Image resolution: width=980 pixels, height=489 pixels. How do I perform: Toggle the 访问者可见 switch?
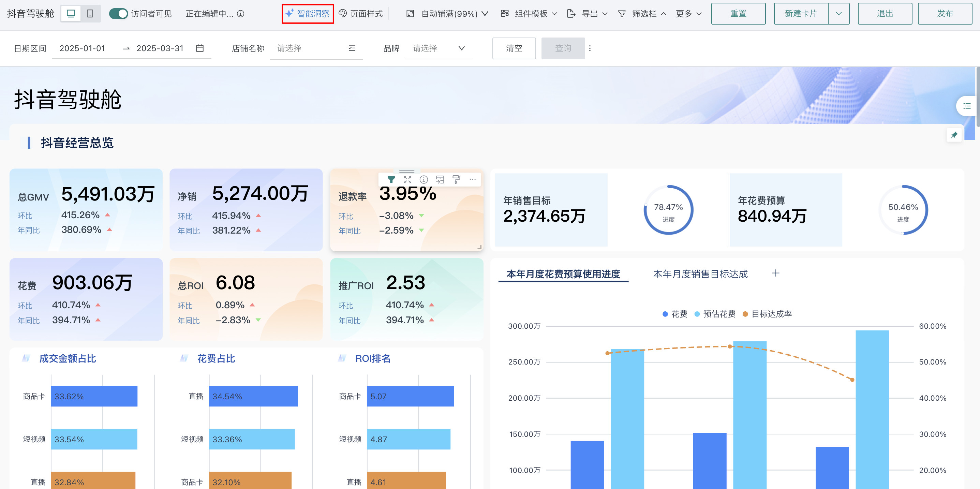(x=118, y=14)
